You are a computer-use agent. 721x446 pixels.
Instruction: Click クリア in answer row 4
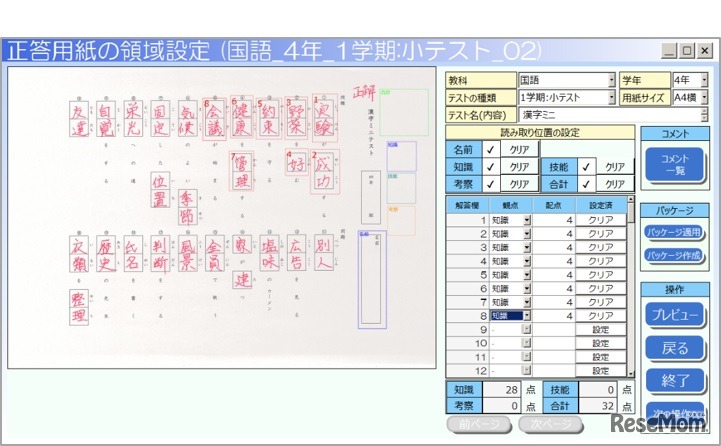point(601,261)
